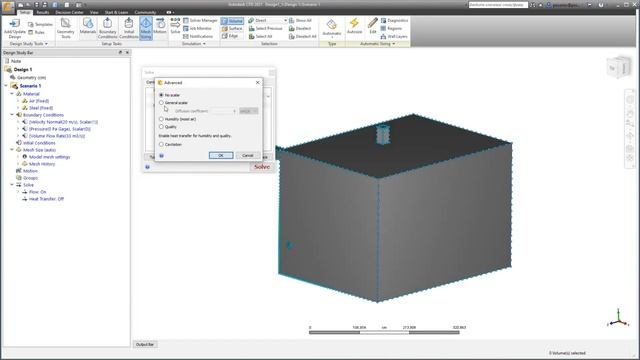Open the Design Study Tools dropdown
The width and height of the screenshot is (640, 360).
pos(29,44)
